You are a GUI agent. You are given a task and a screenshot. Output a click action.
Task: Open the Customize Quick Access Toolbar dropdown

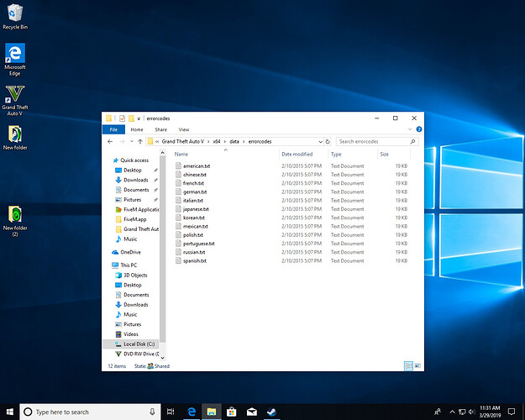[x=139, y=118]
